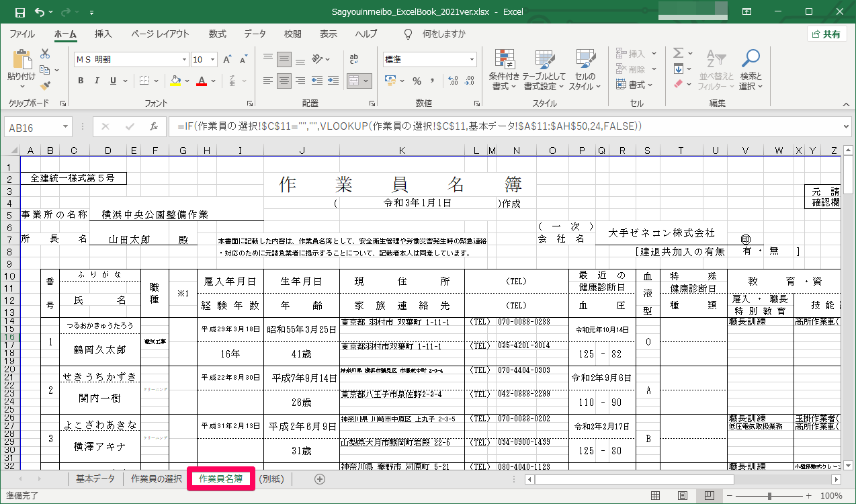Open the ribbon display options icon
This screenshot has width=856, height=504.
pos(747,12)
